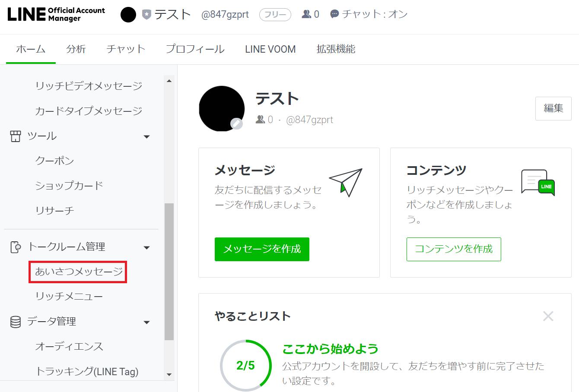Screen dimensions: 579x392
Task: Close the やることリスト card
Action: 548,316
